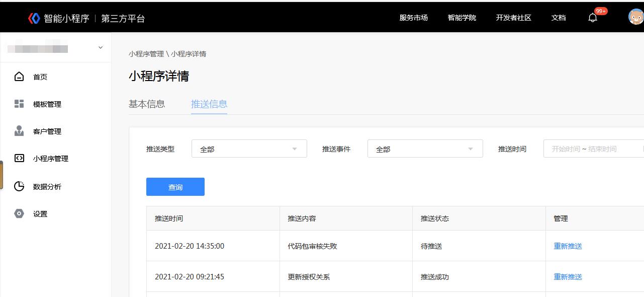Viewport: 644px width, 297px height.
Task: Open 设置 label in the sidebar
Action: point(40,214)
